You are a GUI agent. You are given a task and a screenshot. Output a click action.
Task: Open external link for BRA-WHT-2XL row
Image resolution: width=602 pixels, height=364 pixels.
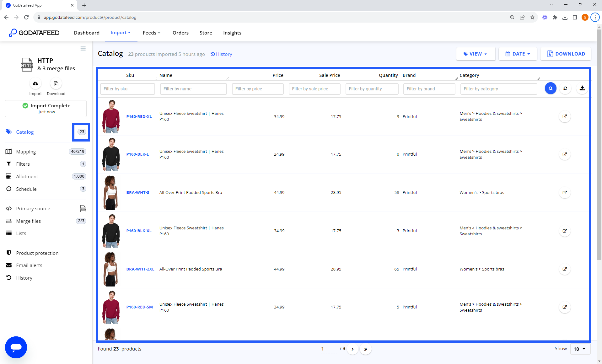[565, 269]
